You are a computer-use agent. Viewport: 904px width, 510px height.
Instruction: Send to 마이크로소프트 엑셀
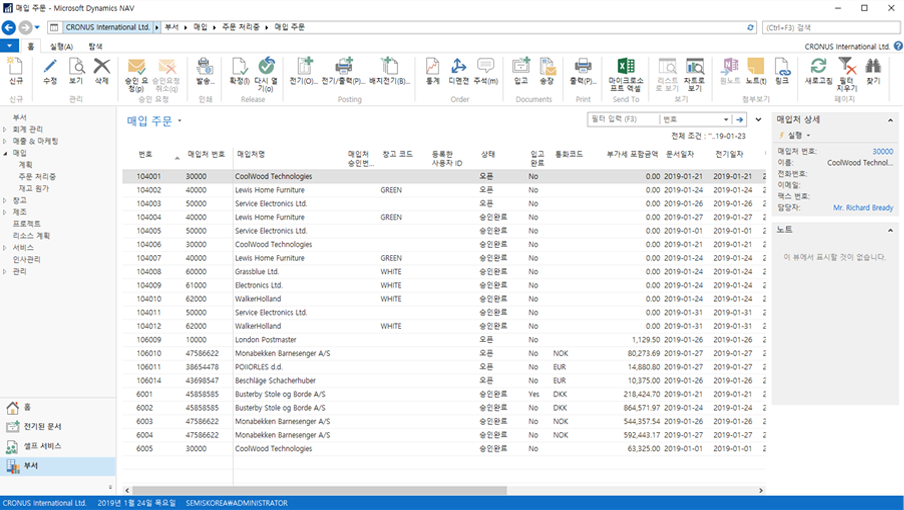626,75
